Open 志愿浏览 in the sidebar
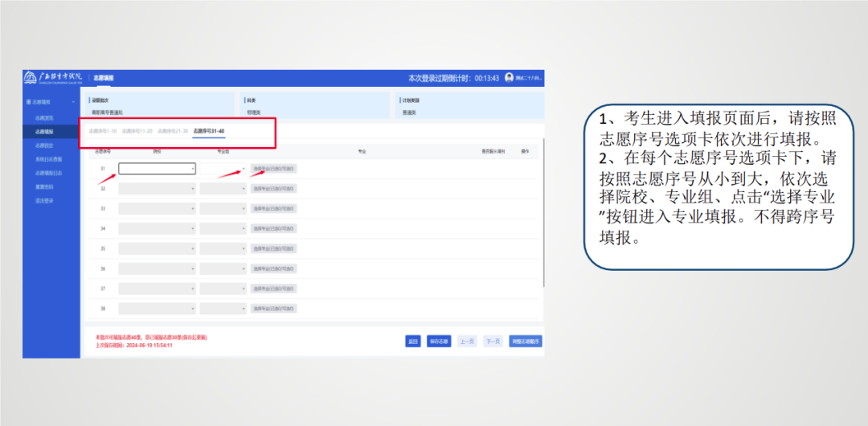 tap(44, 117)
